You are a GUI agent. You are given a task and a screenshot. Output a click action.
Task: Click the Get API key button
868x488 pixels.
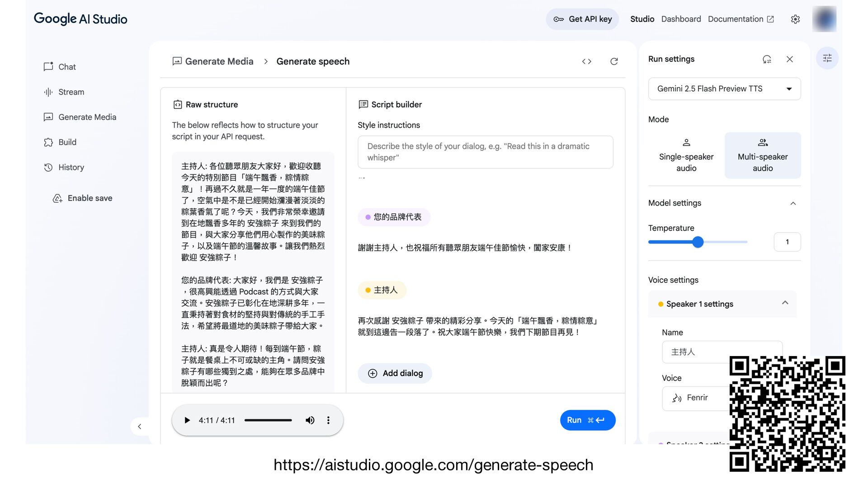[x=582, y=19]
